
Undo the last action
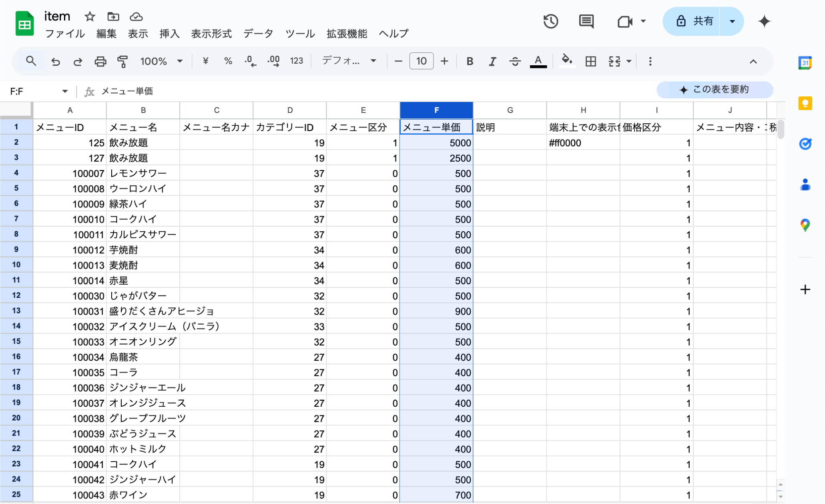[x=56, y=61]
